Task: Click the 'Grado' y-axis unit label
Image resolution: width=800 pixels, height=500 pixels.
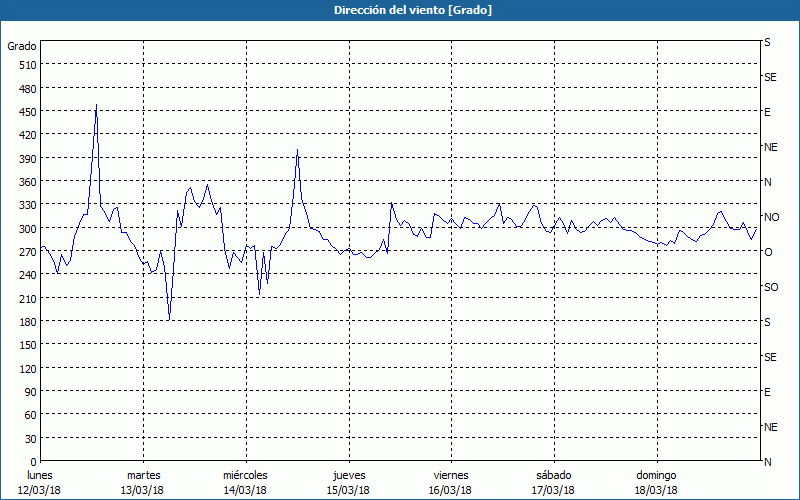Action: [x=22, y=46]
